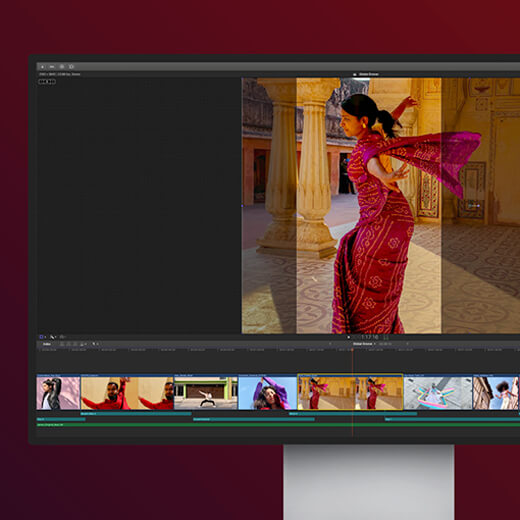The width and height of the screenshot is (520, 520).
Task: Click the import media icon in the top toolbar
Action: (42, 67)
